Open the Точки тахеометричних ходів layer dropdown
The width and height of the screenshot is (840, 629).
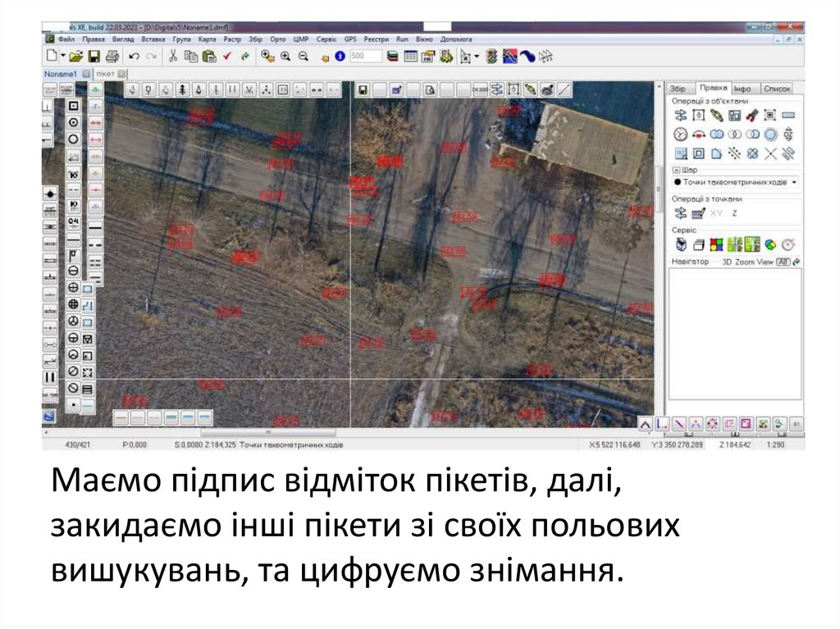pos(736,182)
